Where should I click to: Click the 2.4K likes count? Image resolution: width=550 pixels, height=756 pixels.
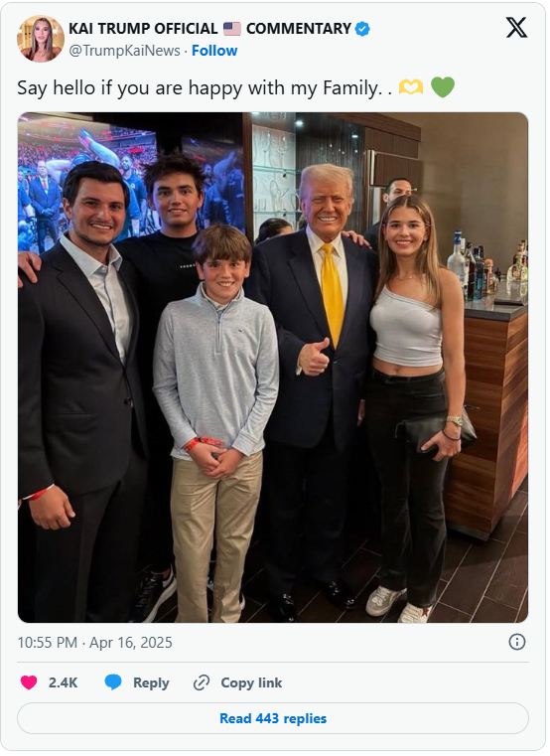pos(64,682)
